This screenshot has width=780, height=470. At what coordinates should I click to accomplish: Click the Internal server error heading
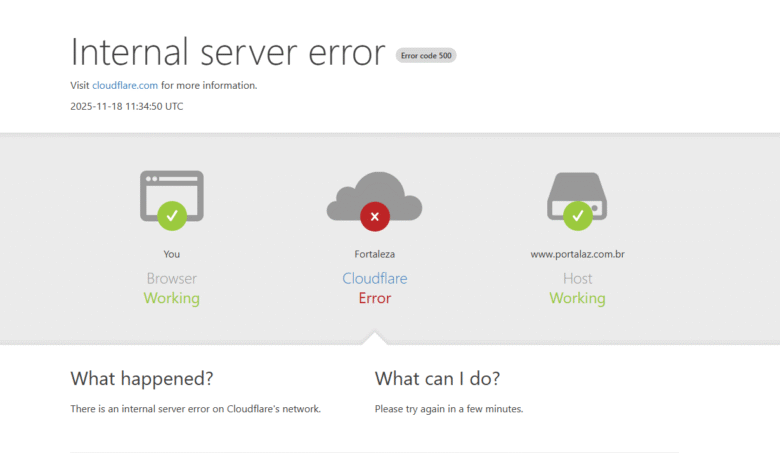[x=228, y=52]
